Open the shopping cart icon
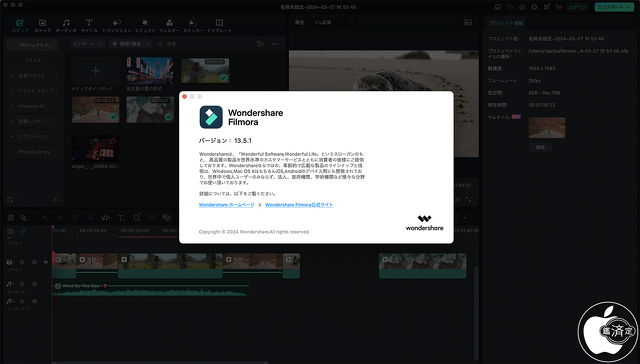Viewport: 640px width, 364px height. pyautogui.click(x=559, y=7)
